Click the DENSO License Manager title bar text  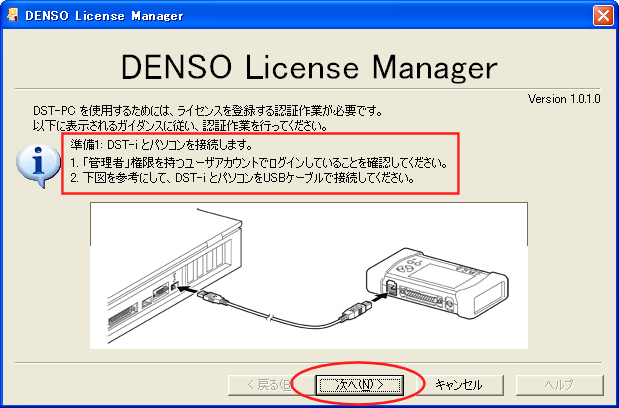tap(104, 16)
